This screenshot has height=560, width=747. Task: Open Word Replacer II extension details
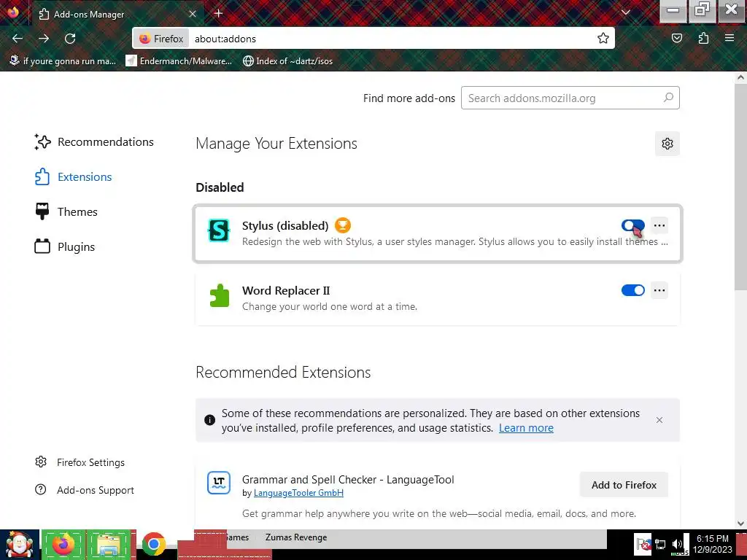286,290
